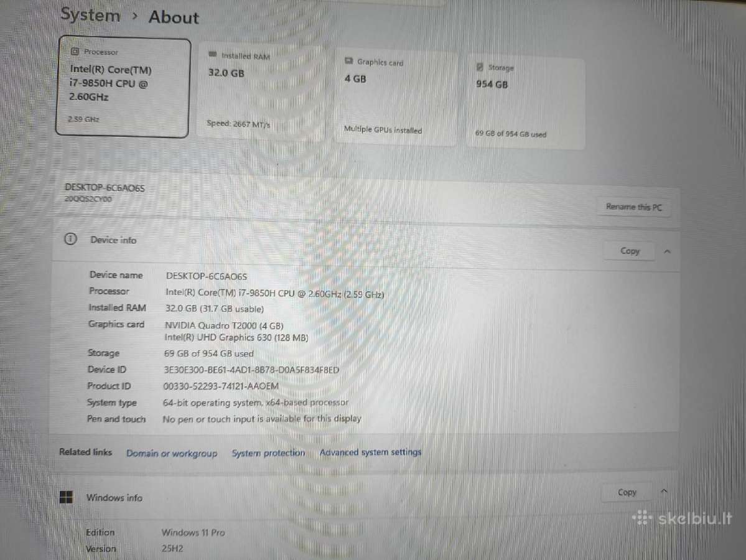Click the Product ID value 00330-52293-74121-AAOEM
The image size is (746, 560).
(221, 386)
